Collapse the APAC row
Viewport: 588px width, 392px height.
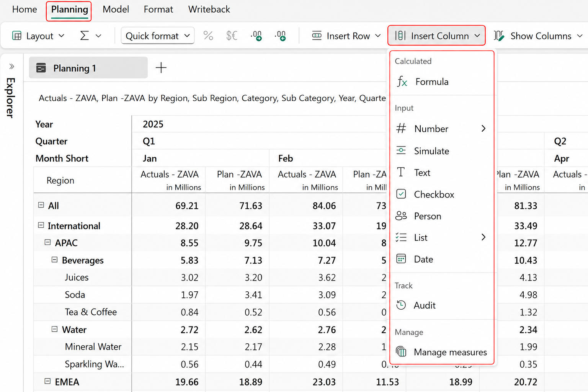click(47, 242)
